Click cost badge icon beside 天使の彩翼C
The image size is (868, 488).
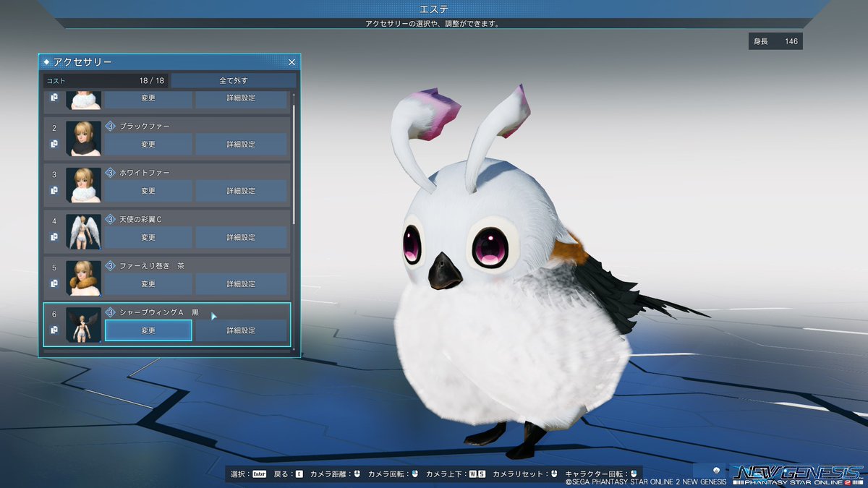click(x=111, y=219)
